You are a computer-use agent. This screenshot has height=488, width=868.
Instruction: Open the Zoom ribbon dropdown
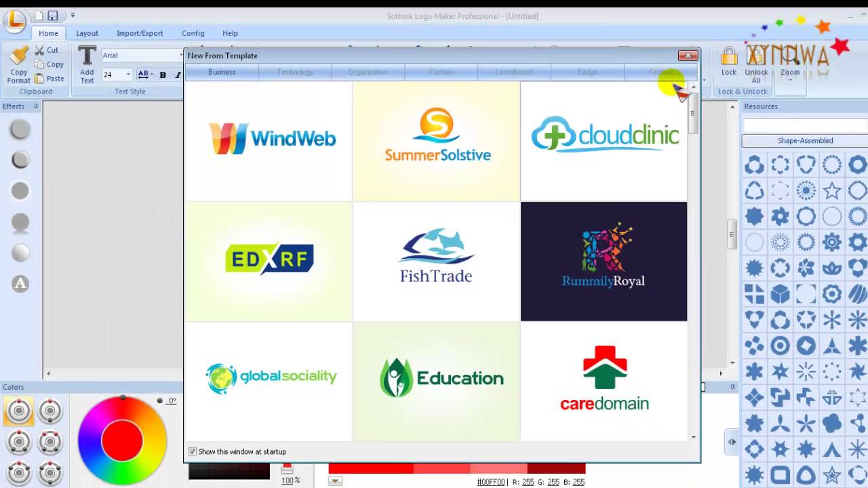[x=790, y=65]
